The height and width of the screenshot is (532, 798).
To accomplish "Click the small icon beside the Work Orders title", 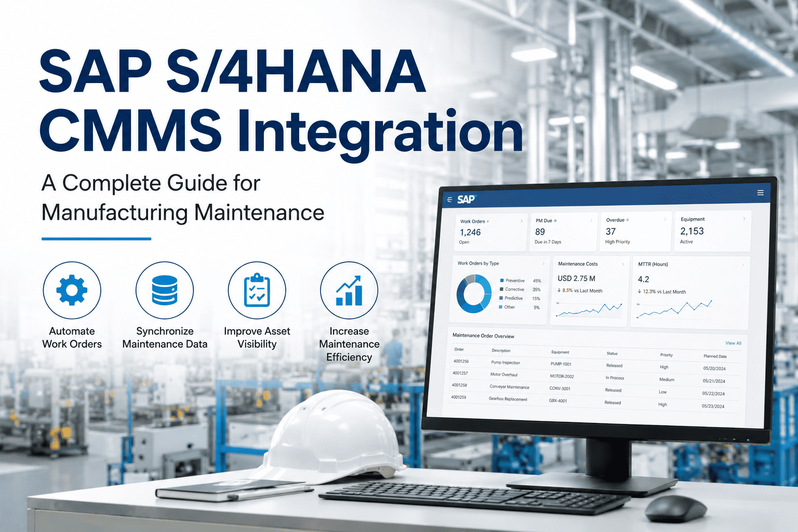I will pyautogui.click(x=487, y=221).
